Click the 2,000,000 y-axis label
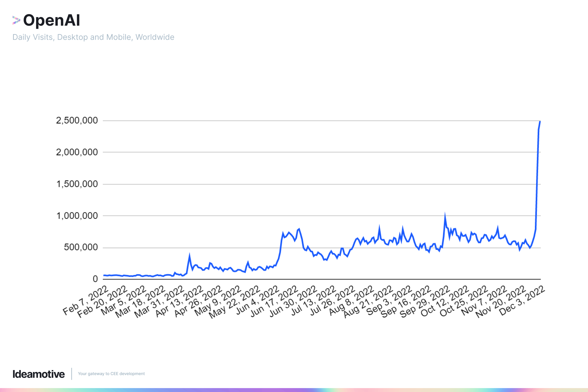 click(77, 152)
